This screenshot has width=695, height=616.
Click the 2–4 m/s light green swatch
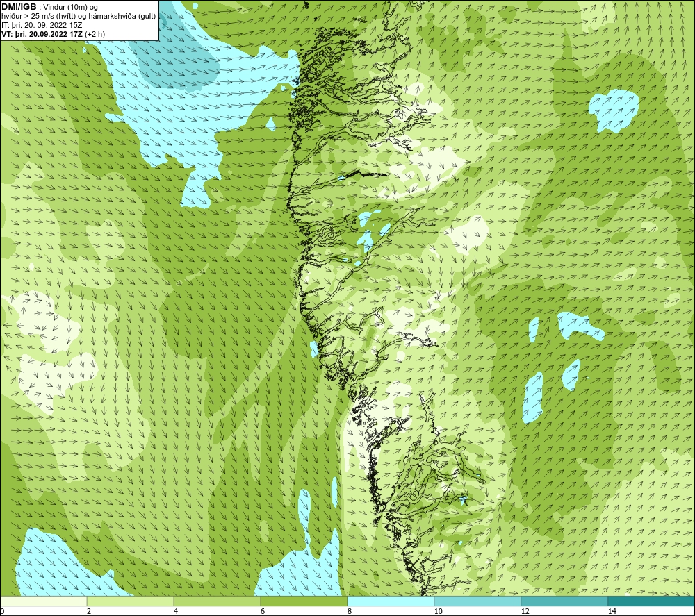[130, 601]
